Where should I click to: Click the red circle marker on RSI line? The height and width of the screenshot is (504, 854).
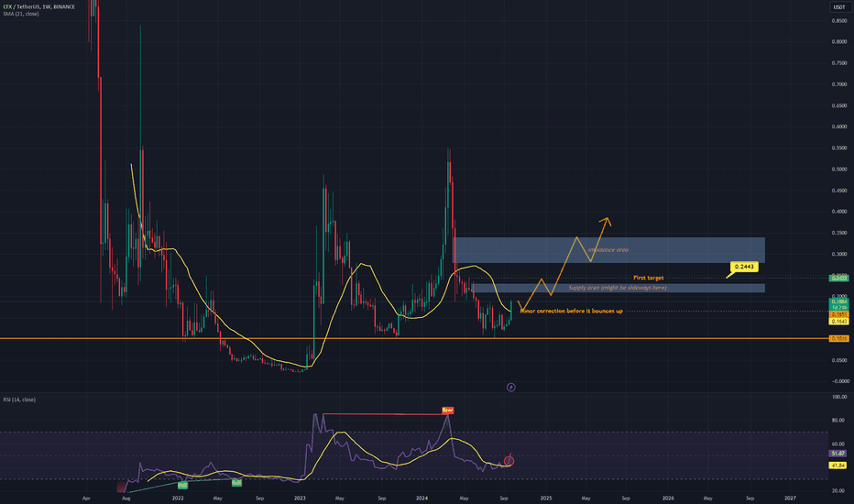pyautogui.click(x=509, y=462)
